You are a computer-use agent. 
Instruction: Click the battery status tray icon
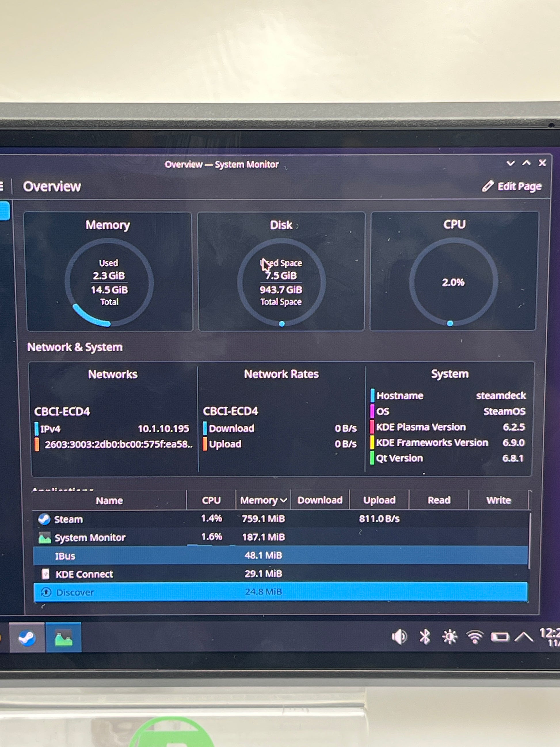(x=500, y=637)
